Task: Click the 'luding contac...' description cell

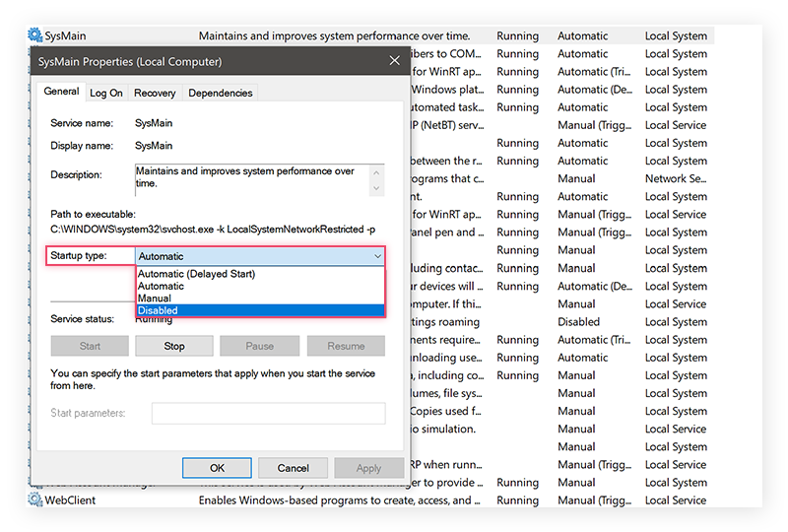Action: click(x=447, y=268)
